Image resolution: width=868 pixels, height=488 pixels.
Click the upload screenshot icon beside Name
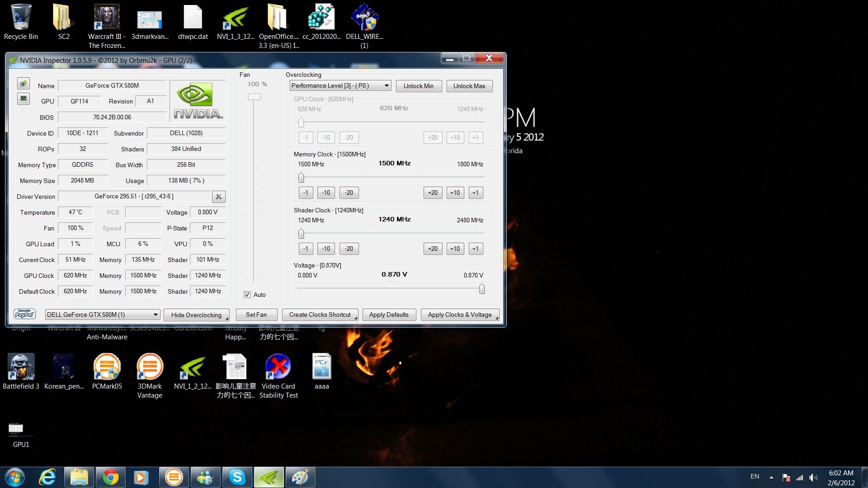[x=24, y=84]
